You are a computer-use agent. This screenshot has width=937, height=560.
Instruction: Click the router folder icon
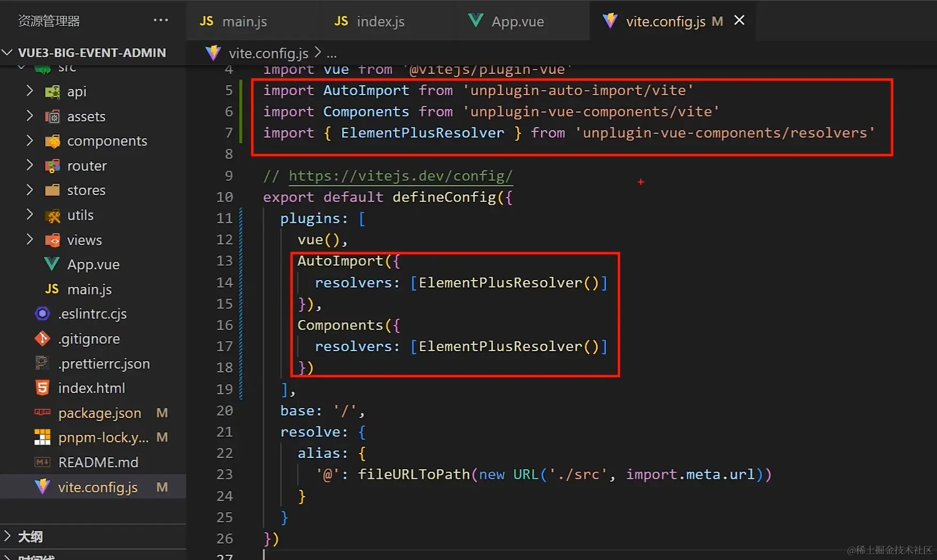point(52,166)
